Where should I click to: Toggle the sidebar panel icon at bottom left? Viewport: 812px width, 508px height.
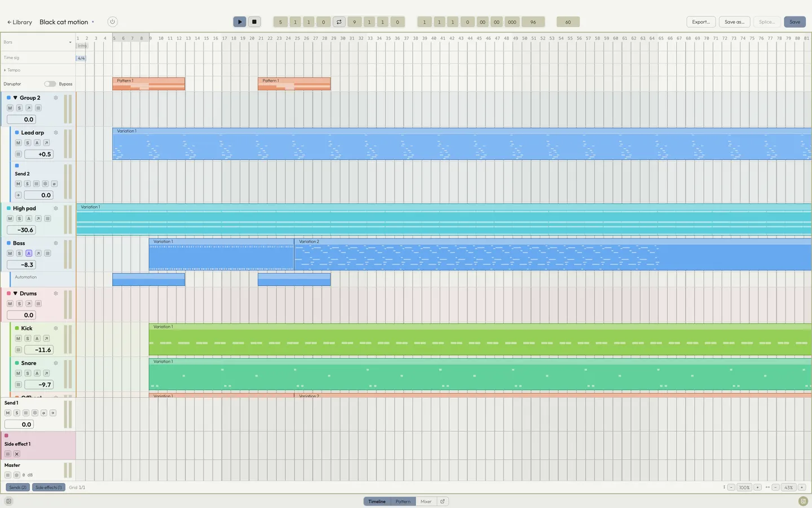coord(8,501)
